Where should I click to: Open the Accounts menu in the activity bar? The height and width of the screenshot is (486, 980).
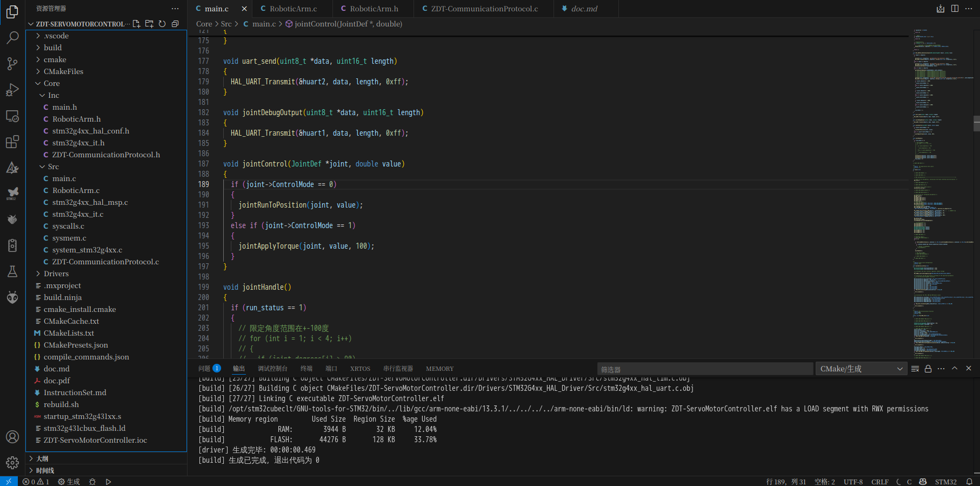point(12,437)
